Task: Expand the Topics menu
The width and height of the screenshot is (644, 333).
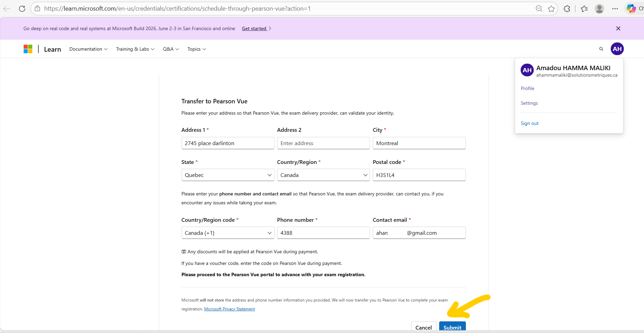Action: click(197, 49)
